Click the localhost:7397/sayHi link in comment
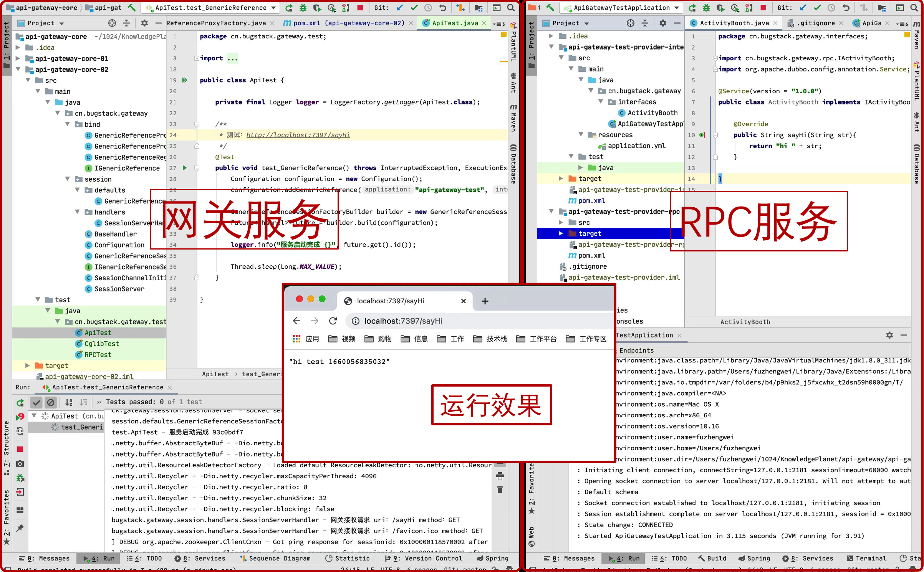Screen dimensions: 924x572 pos(298,135)
